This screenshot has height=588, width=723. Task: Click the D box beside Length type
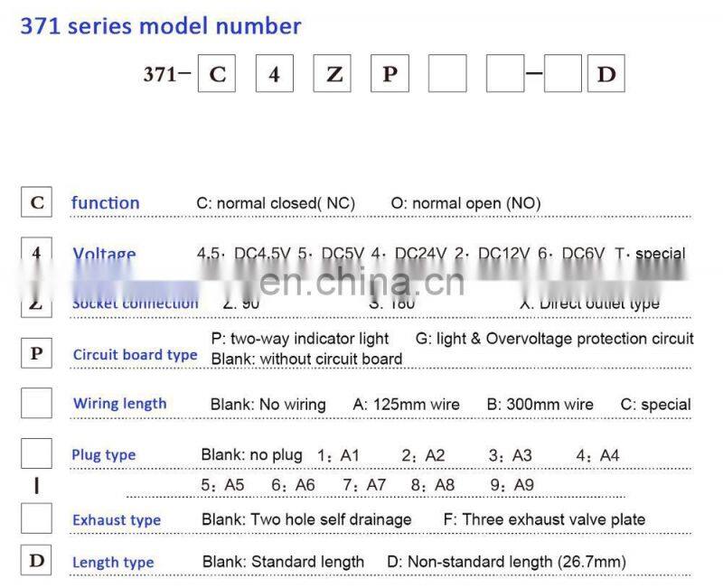36,560
